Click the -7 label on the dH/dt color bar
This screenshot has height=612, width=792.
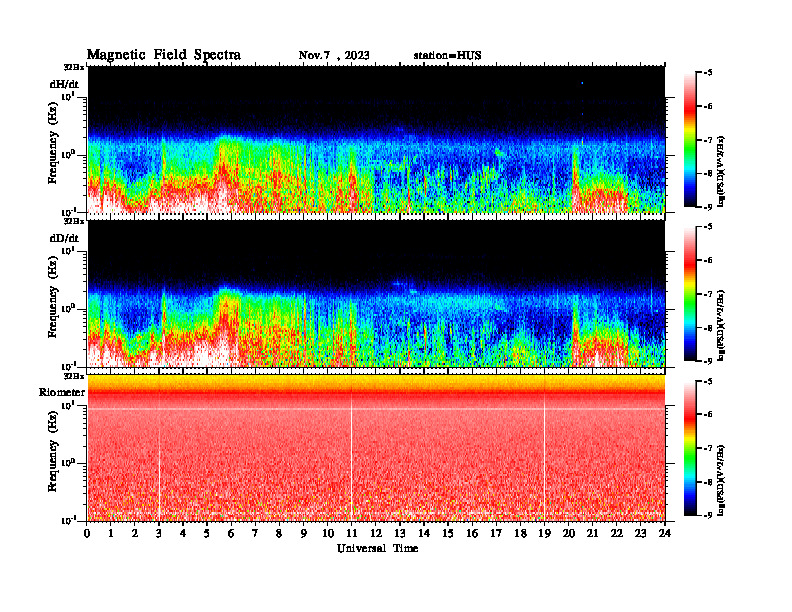pyautogui.click(x=708, y=140)
